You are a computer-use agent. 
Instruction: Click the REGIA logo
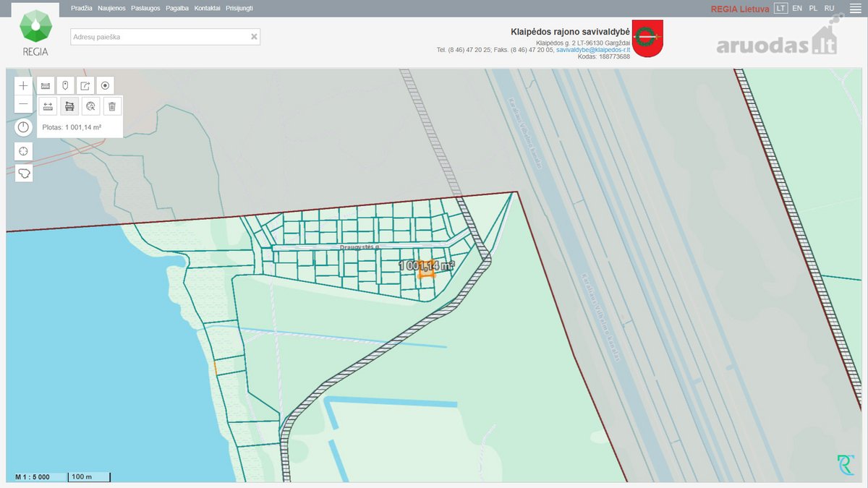pyautogui.click(x=35, y=33)
